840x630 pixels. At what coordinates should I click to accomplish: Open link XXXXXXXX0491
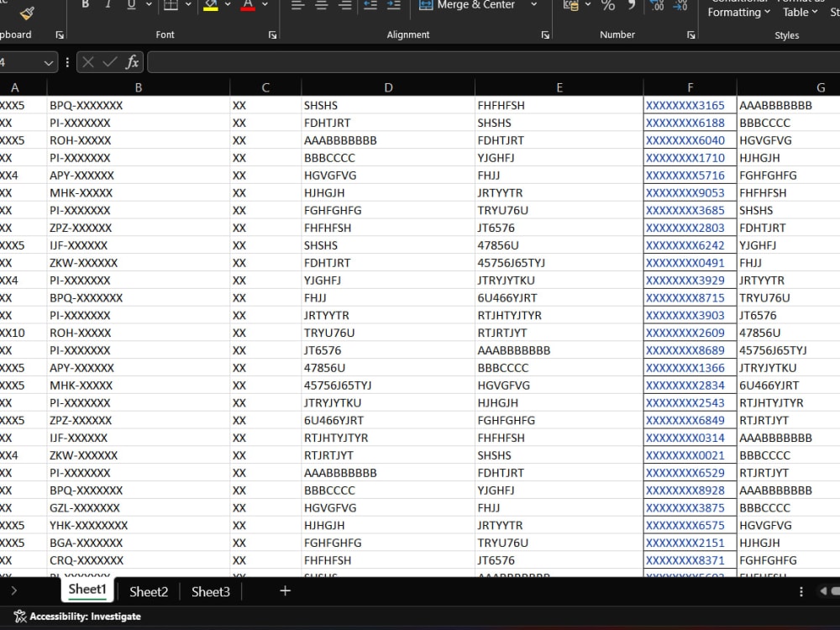685,263
